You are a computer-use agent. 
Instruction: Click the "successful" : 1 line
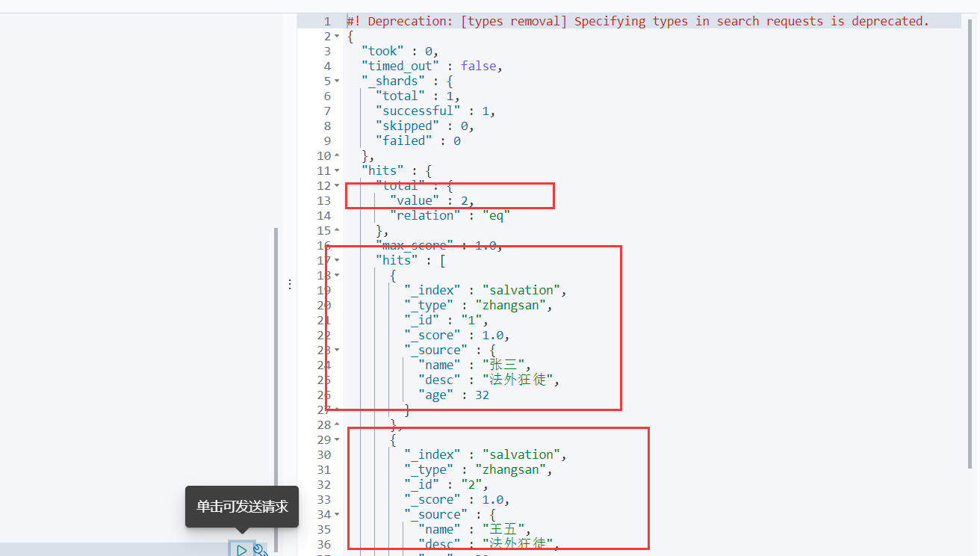coord(435,111)
